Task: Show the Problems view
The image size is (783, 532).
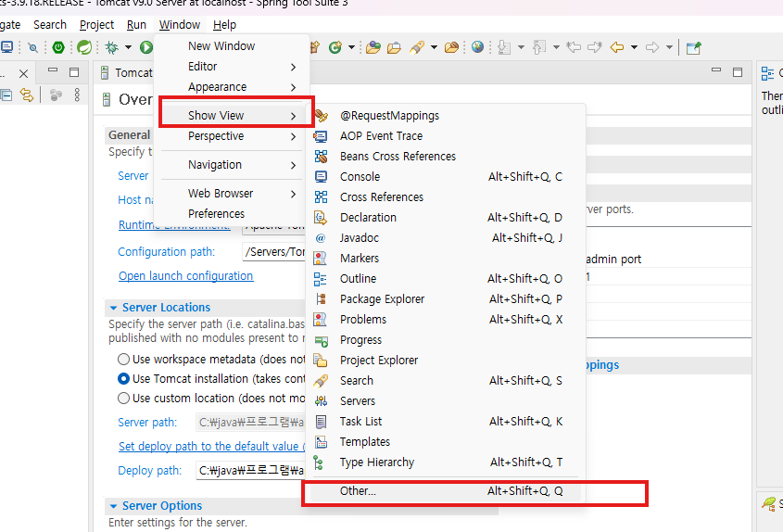Action: 445,320
